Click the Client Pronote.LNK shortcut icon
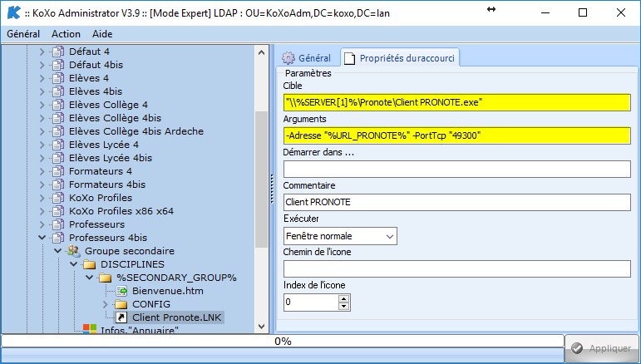Viewport: 641px width, 364px height. (x=121, y=317)
